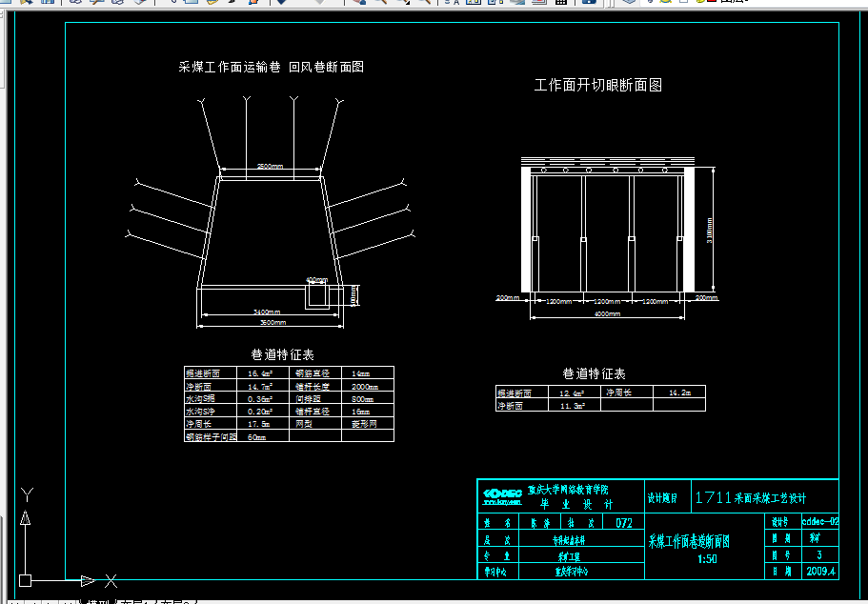
Task: Click the UCS icon origin square
Action: click(x=25, y=580)
